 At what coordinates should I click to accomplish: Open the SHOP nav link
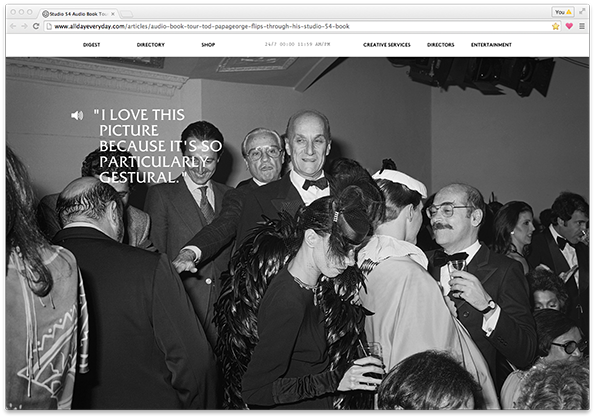click(x=208, y=45)
